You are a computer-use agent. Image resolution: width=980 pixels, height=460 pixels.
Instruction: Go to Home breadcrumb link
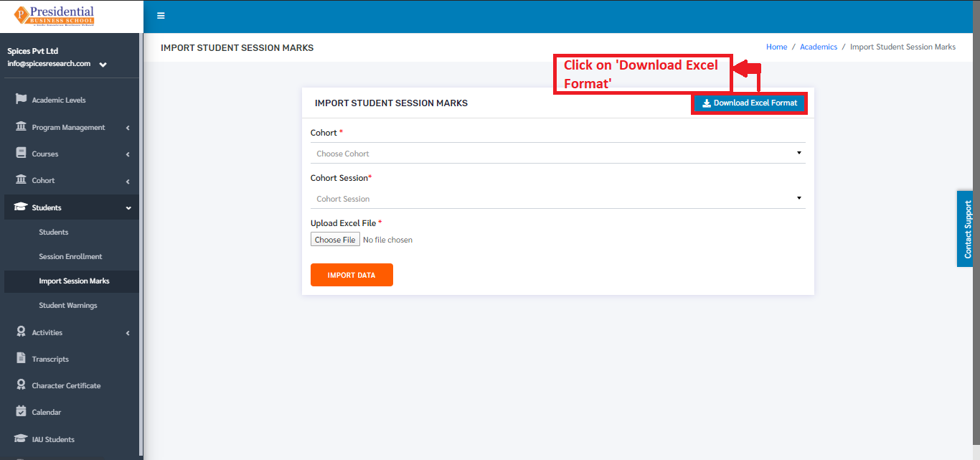click(776, 47)
